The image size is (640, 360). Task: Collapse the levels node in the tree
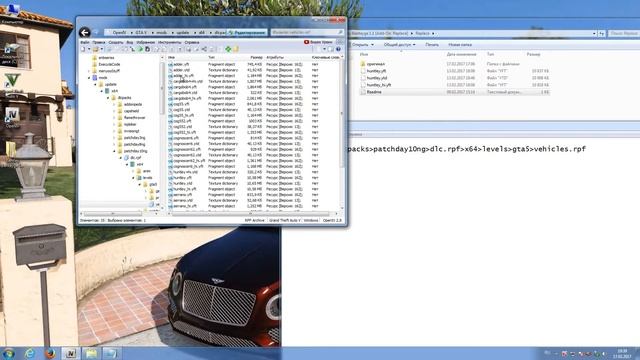[134, 178]
